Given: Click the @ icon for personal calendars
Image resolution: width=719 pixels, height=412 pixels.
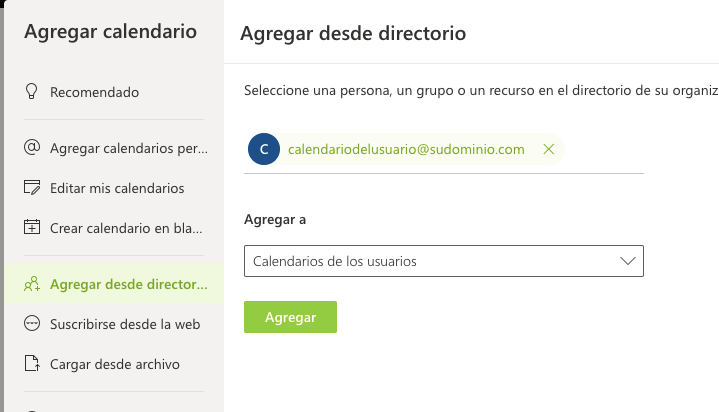Looking at the screenshot, I should pos(32,147).
